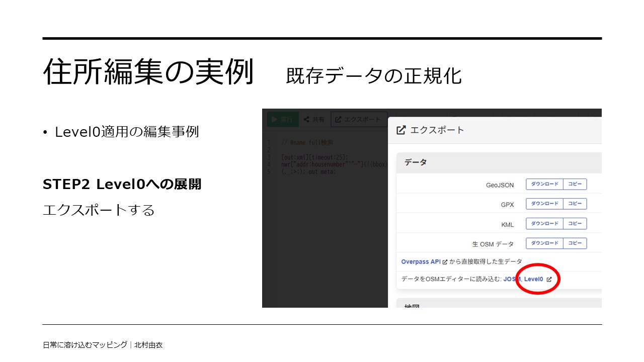Image resolution: width=644 pixels, height=362 pixels.
Task: Download the GeoJSON data
Action: [x=544, y=184]
